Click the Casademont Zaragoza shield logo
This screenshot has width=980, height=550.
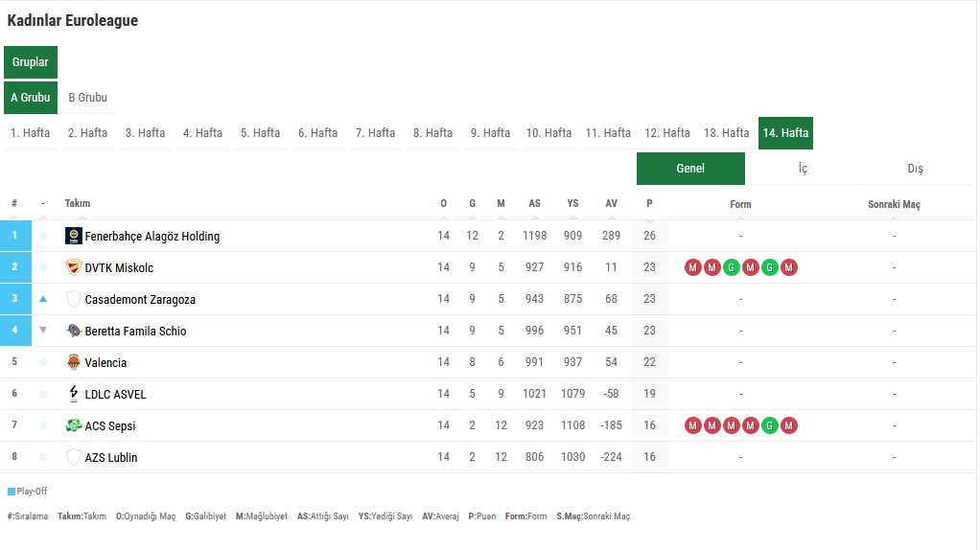tap(74, 299)
